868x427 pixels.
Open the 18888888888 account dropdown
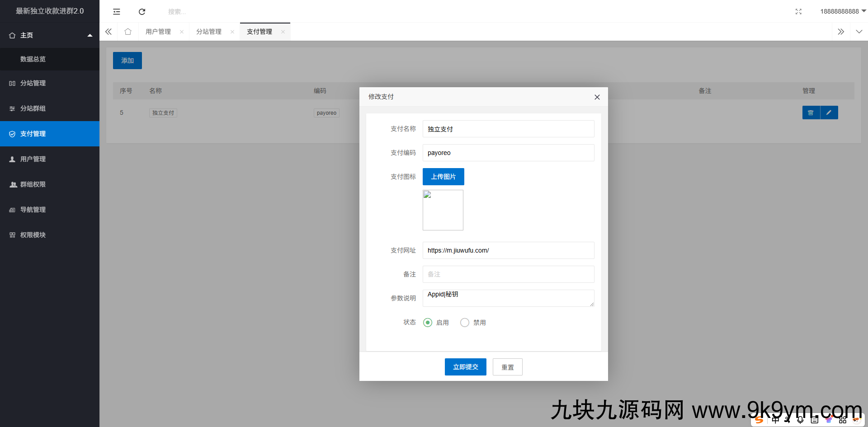[x=842, y=11]
